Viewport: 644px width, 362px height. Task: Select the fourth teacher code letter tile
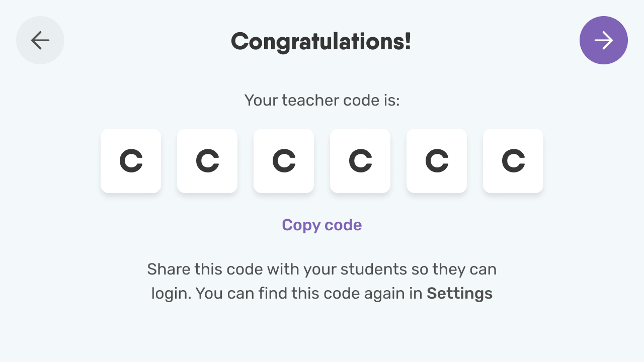(x=360, y=161)
